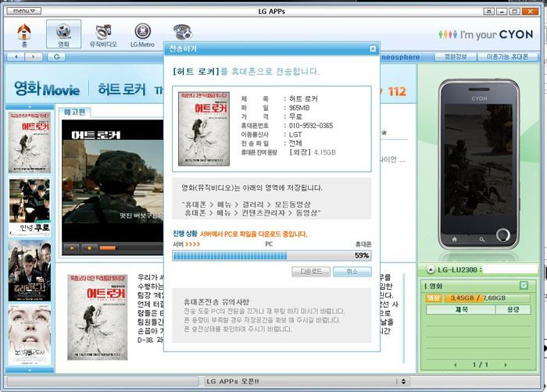Open the 이용가능 휴대폰 button

[508, 56]
